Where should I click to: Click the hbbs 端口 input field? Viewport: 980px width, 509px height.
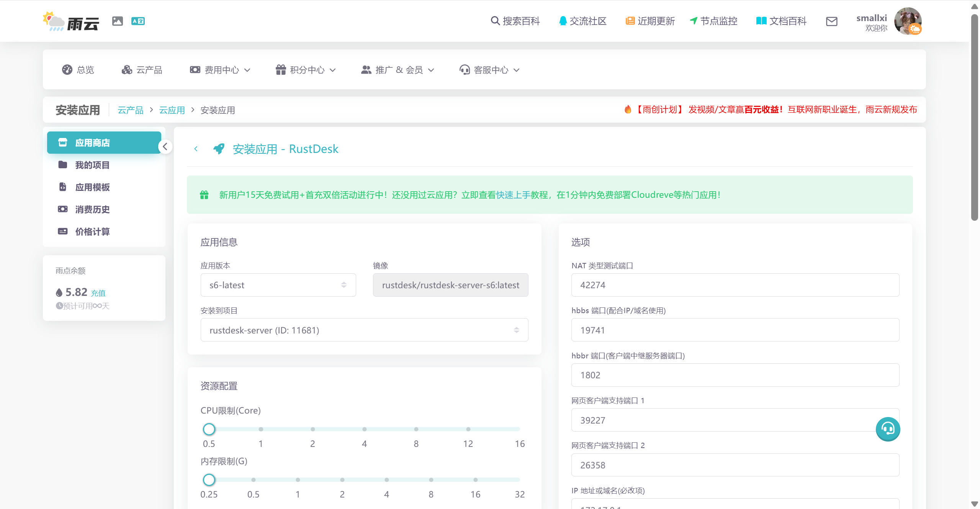735,330
